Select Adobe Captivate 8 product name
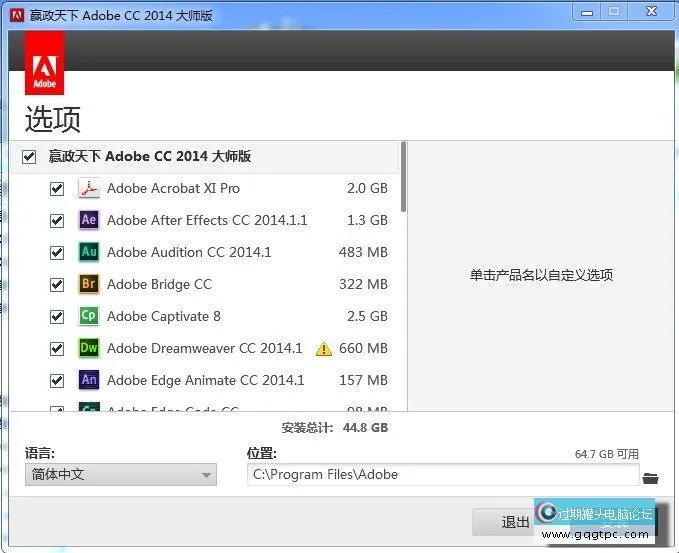The height and width of the screenshot is (553, 679). coord(164,317)
